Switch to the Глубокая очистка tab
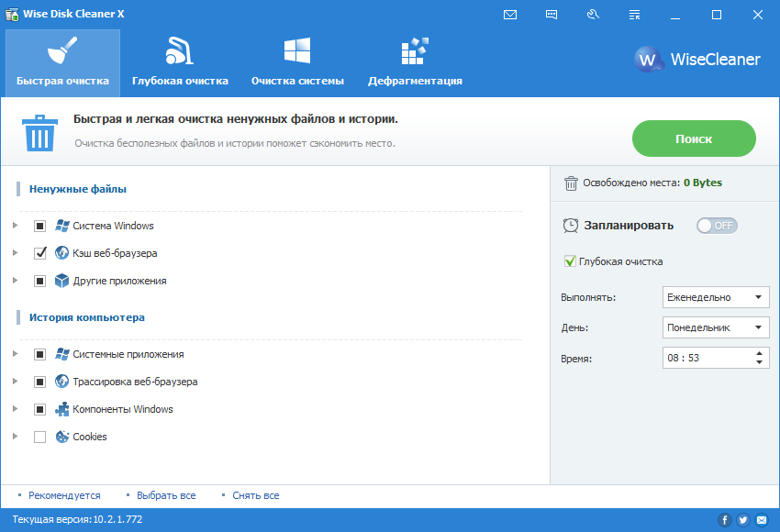Image resolution: width=780 pixels, height=532 pixels. [x=180, y=63]
